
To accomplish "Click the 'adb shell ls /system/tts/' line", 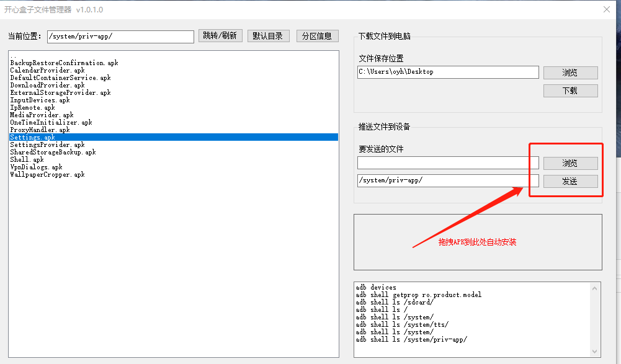I will pos(402,325).
